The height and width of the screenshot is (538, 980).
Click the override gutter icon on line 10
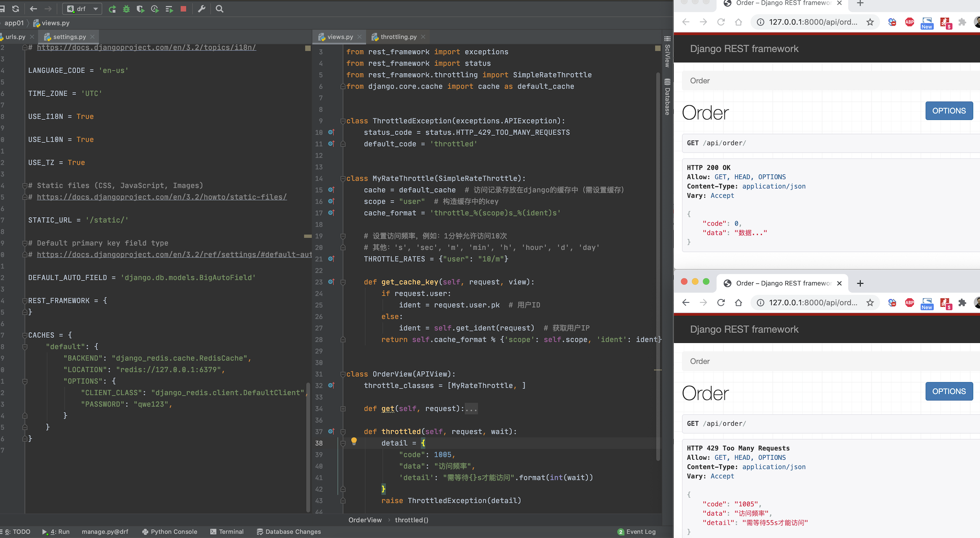pyautogui.click(x=331, y=132)
